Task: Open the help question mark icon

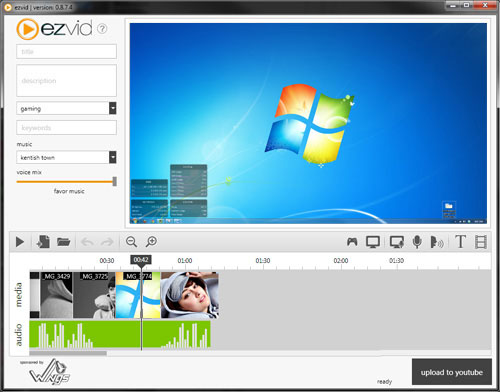Action: [102, 29]
